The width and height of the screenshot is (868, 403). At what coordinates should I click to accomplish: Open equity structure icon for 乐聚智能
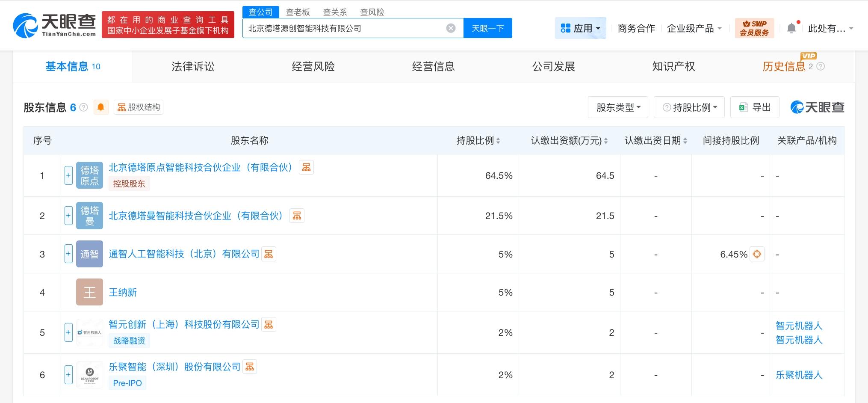tap(250, 367)
